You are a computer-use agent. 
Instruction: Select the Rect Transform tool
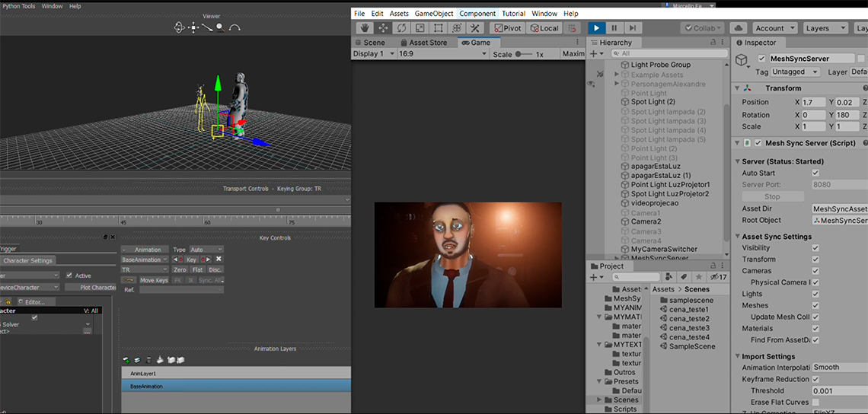tap(437, 28)
